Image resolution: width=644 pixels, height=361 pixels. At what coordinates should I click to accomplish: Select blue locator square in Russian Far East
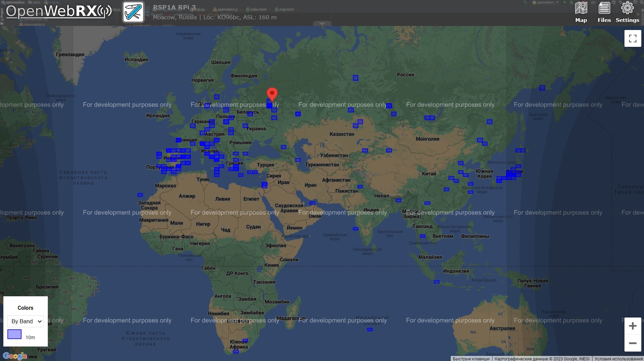pos(542,88)
